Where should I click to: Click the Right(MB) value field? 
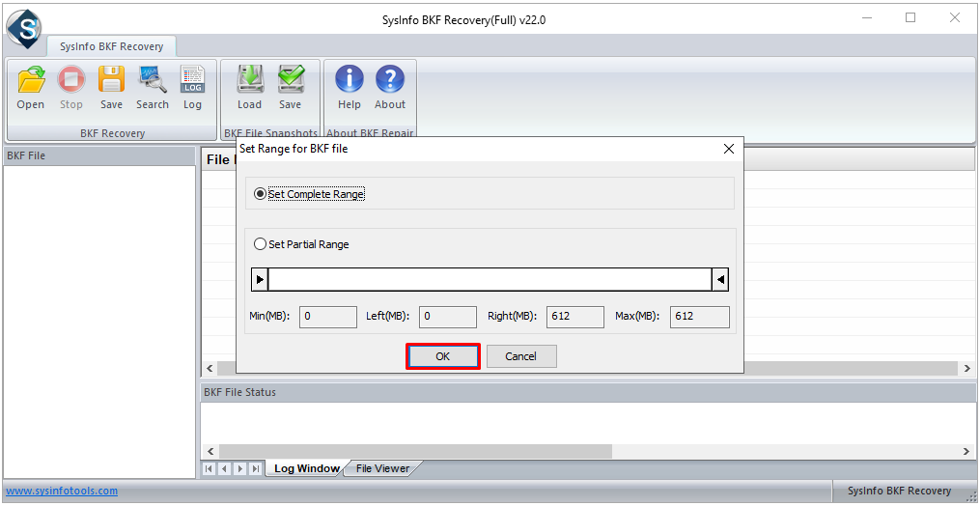(x=575, y=317)
